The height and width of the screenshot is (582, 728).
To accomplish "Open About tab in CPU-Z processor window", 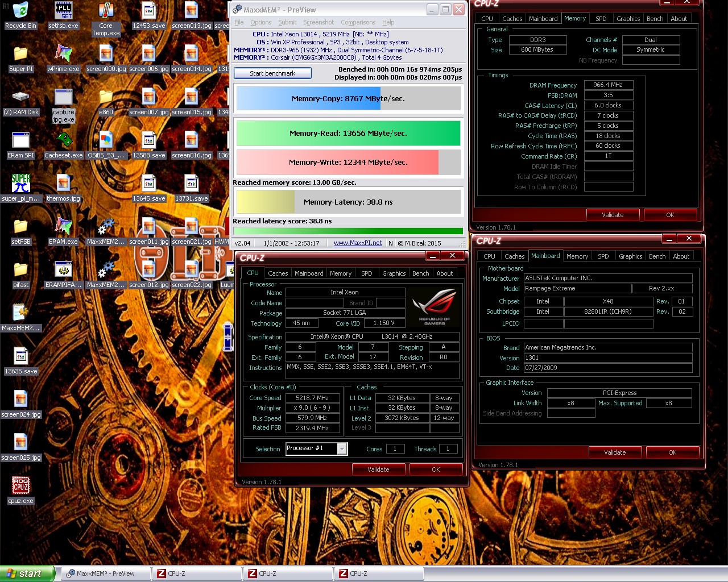I will click(x=445, y=273).
